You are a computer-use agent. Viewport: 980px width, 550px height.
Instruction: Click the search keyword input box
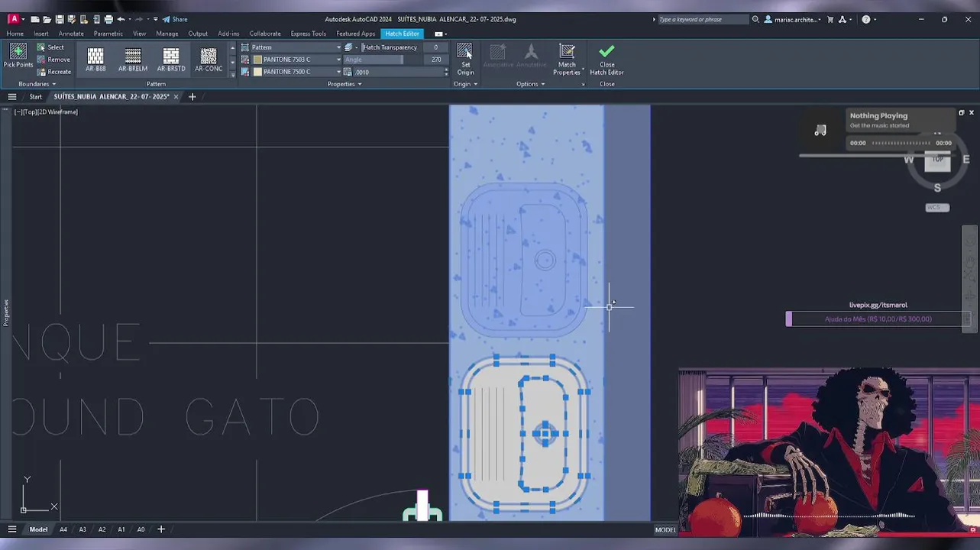703,19
